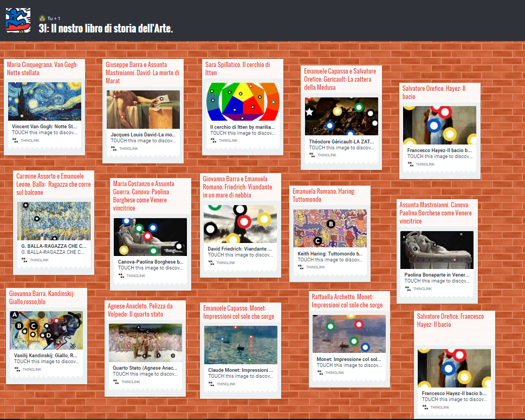This screenshot has height=420, width=525.
Task: Click ThingLink icon on Keith Haring card
Action: tap(301, 267)
